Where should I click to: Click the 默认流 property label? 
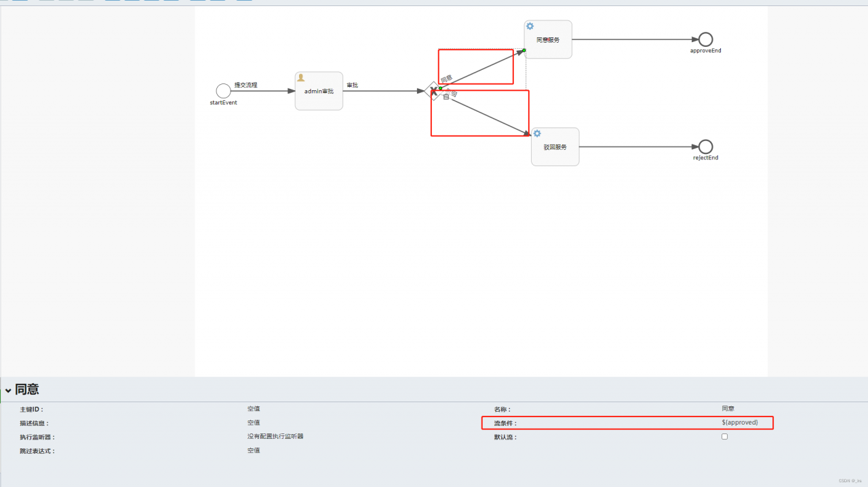pyautogui.click(x=505, y=437)
